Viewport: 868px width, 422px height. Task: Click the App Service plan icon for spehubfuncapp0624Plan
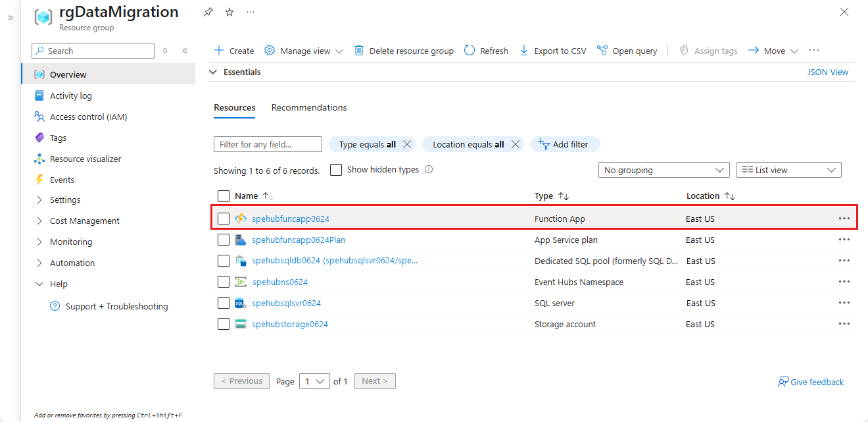pyautogui.click(x=241, y=240)
